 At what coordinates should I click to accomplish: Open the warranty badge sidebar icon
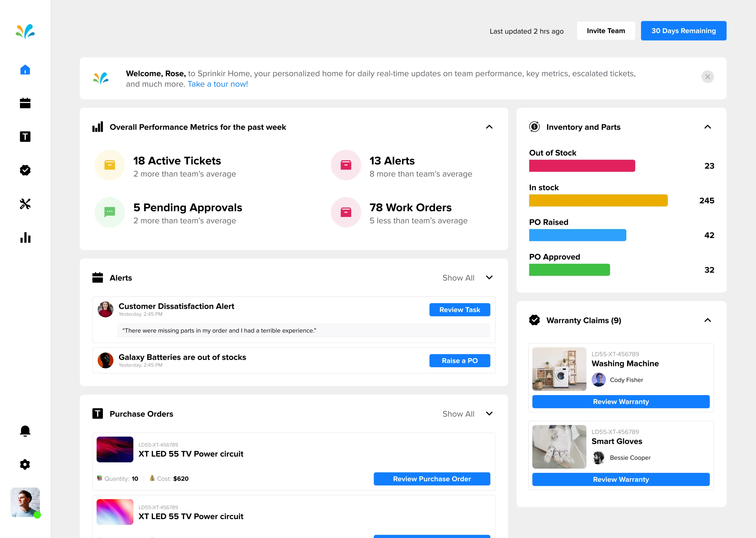pyautogui.click(x=25, y=170)
